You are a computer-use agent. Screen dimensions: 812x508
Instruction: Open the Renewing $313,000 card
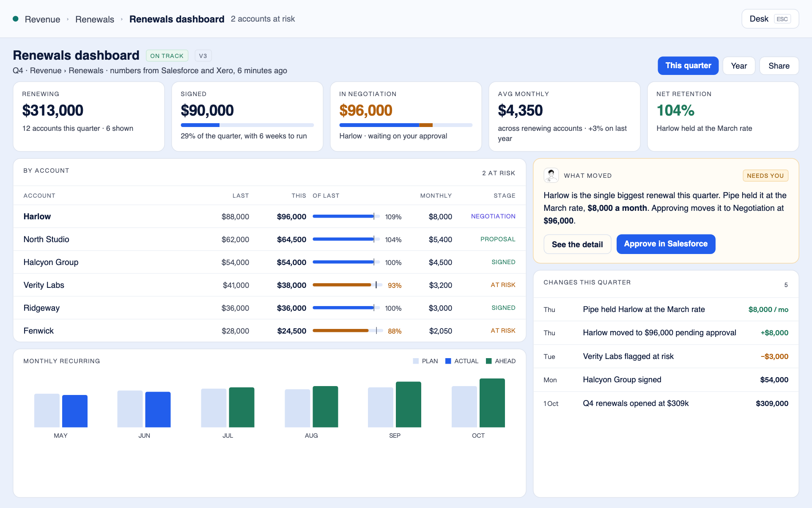(x=89, y=116)
